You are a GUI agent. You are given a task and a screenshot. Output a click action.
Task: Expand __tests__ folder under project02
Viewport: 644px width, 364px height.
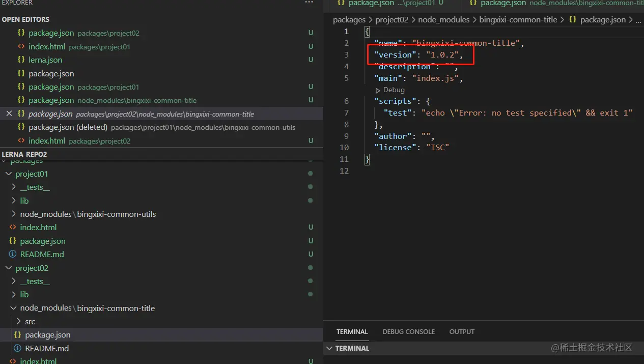pyautogui.click(x=13, y=282)
